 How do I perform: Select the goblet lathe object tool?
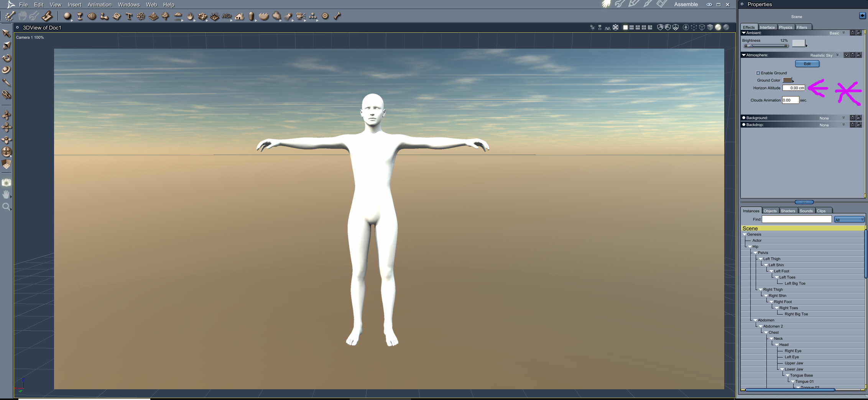point(80,16)
